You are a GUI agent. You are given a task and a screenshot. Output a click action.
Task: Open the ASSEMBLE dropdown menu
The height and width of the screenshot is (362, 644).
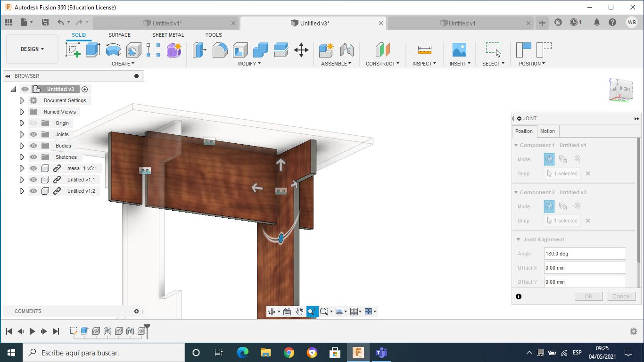tap(336, 64)
